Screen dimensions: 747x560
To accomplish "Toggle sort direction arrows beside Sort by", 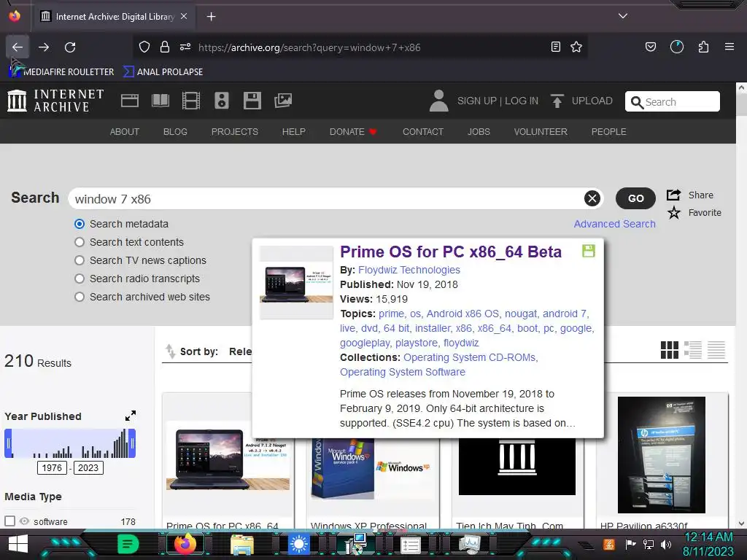I will [x=170, y=351].
